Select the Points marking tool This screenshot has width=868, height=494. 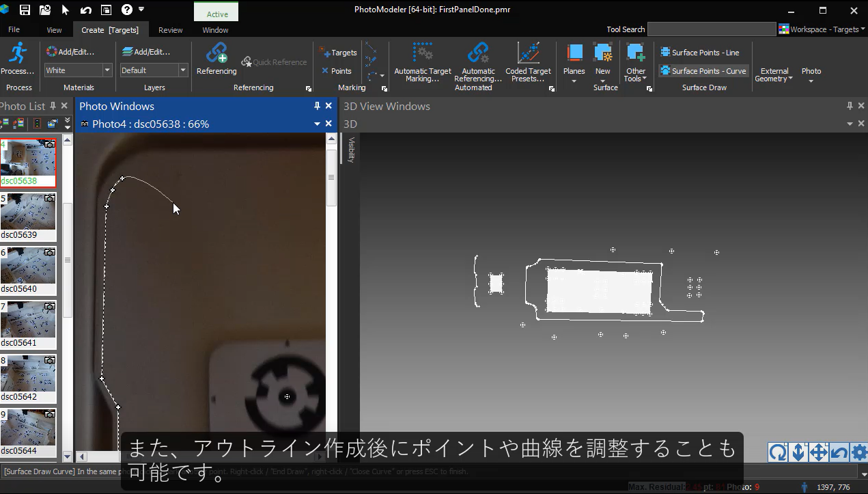click(x=337, y=71)
